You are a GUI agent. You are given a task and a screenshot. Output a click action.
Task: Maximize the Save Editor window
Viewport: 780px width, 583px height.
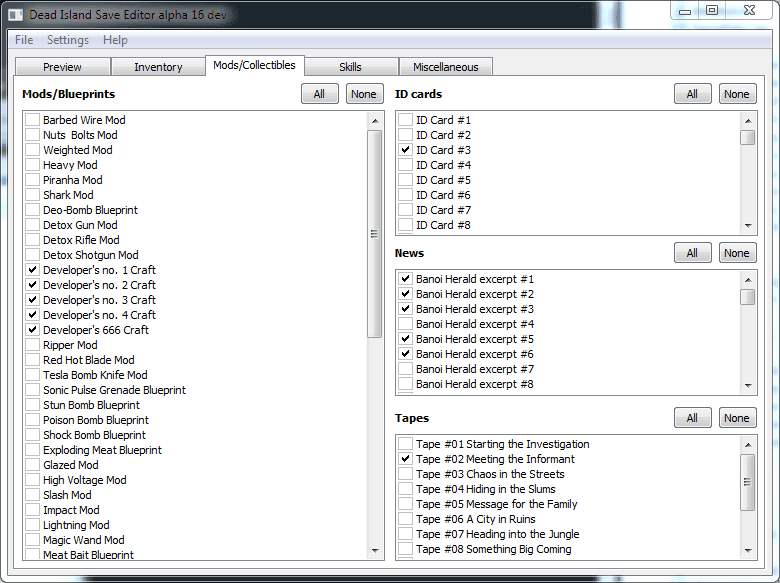click(x=712, y=10)
